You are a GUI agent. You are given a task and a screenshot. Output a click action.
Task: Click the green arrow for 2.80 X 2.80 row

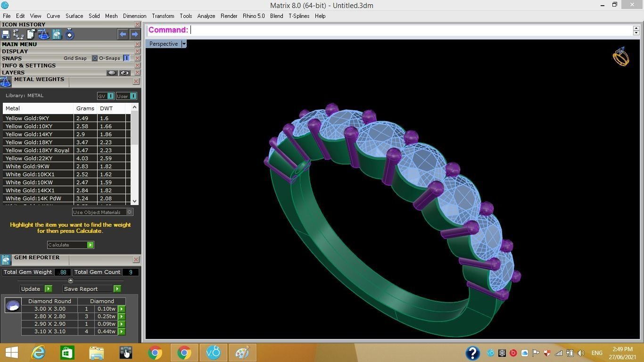pos(122,317)
